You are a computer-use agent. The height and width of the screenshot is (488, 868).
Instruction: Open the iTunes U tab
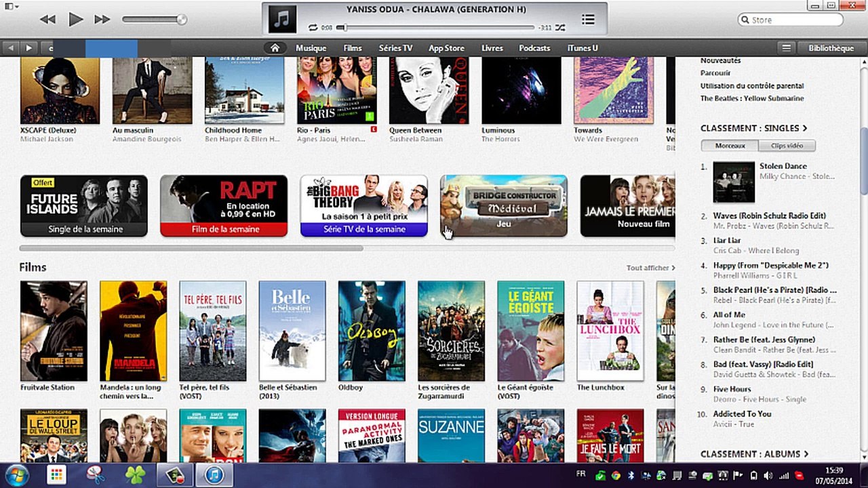[x=582, y=48]
